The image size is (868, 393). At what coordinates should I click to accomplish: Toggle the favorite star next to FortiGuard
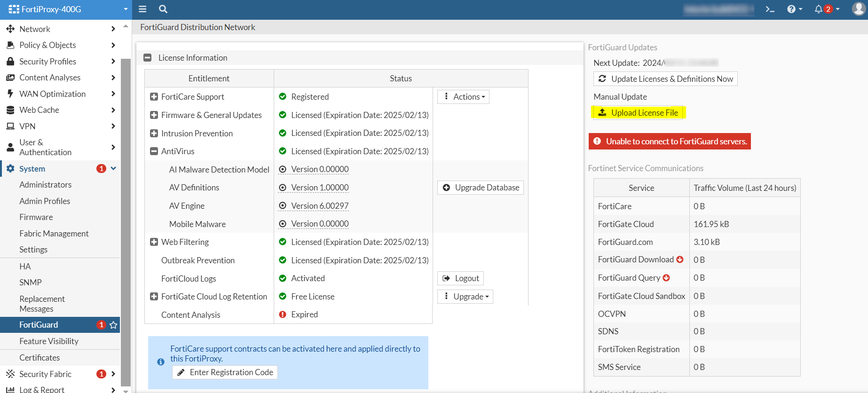click(113, 325)
